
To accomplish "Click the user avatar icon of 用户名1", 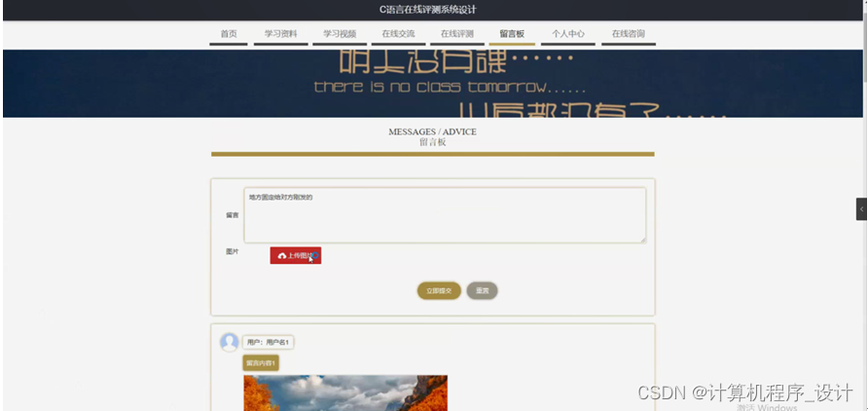I will 230,342.
